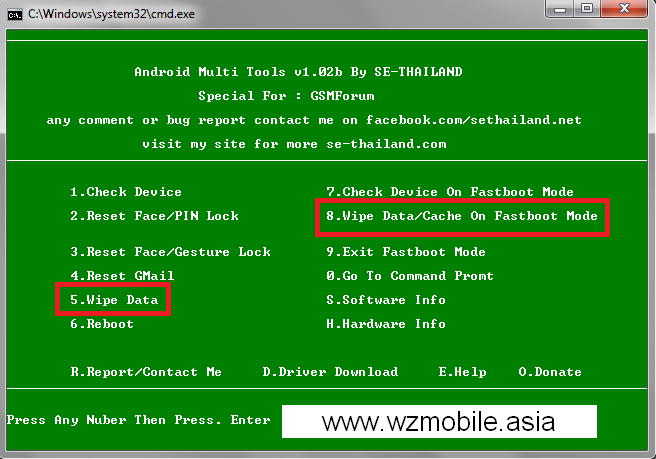This screenshot has width=656, height=459.
Task: Open the R.Report/Contact Me option
Action: (x=146, y=372)
